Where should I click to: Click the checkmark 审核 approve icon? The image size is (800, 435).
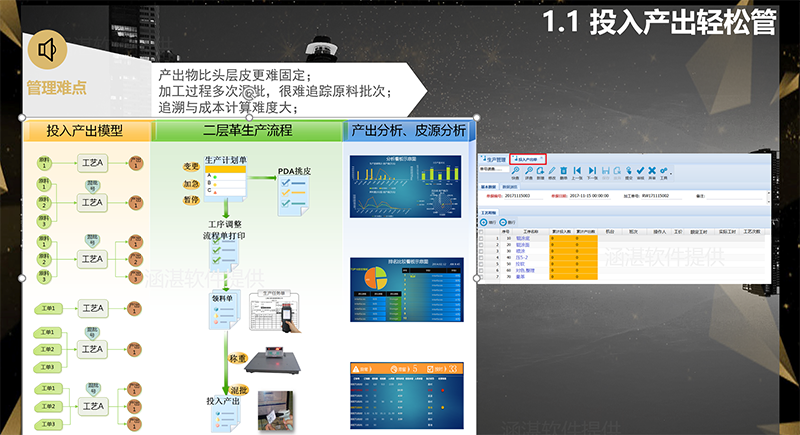[x=640, y=172]
